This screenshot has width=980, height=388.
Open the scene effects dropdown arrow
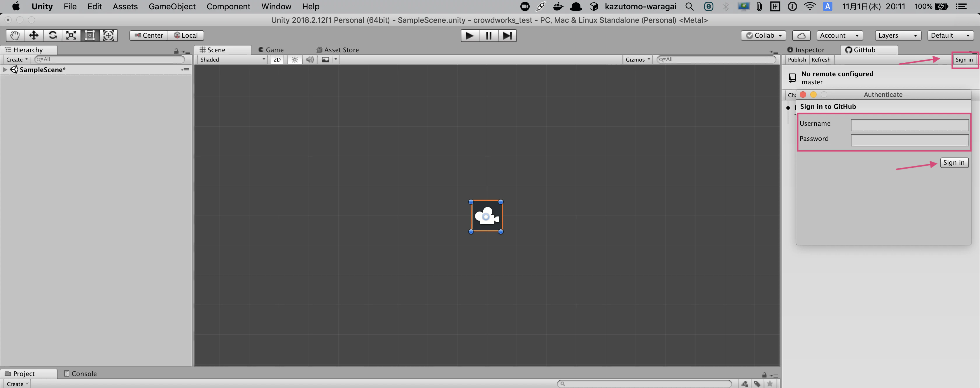[335, 59]
